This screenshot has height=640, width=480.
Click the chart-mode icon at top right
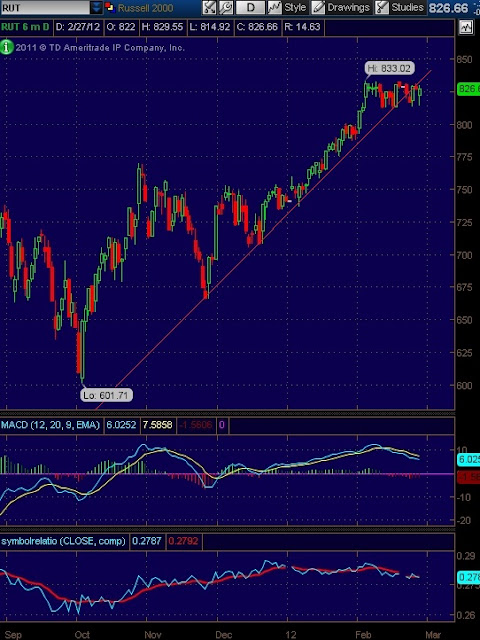coord(466,28)
